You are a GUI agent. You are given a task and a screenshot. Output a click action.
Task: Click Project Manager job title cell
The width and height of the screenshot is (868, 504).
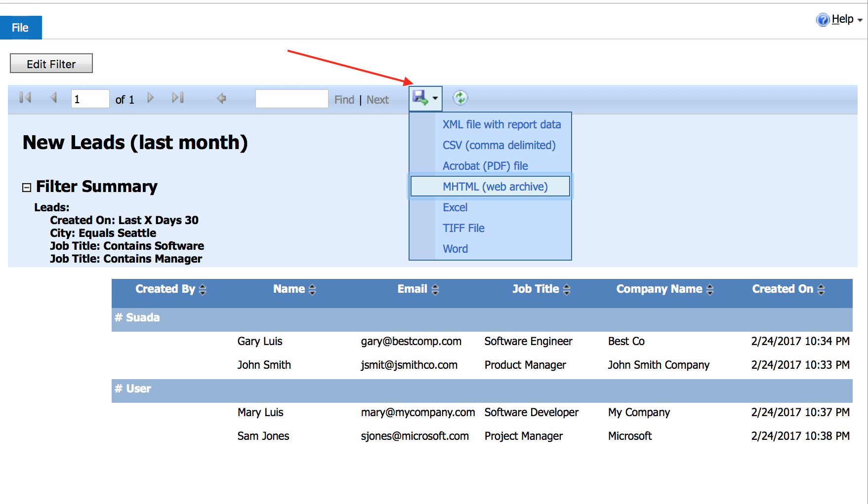point(524,436)
